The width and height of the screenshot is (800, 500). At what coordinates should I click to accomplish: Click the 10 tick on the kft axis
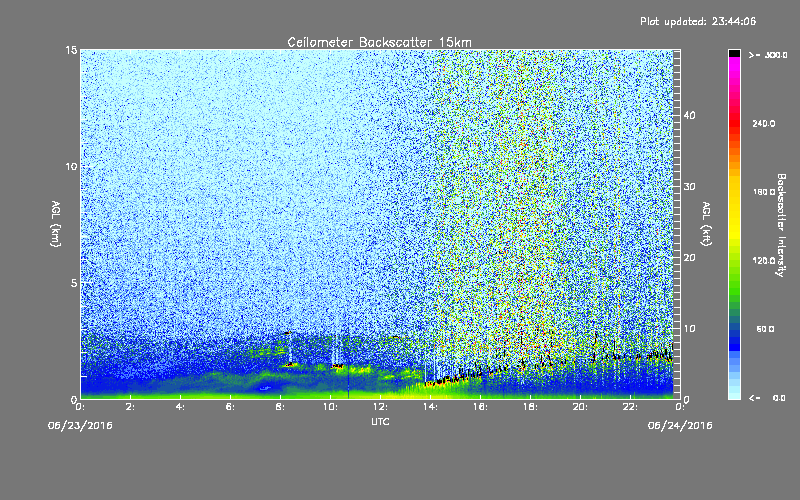(x=689, y=328)
